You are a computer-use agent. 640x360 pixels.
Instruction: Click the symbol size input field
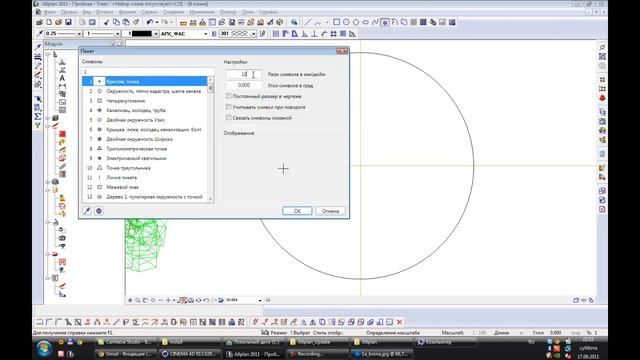pos(244,74)
